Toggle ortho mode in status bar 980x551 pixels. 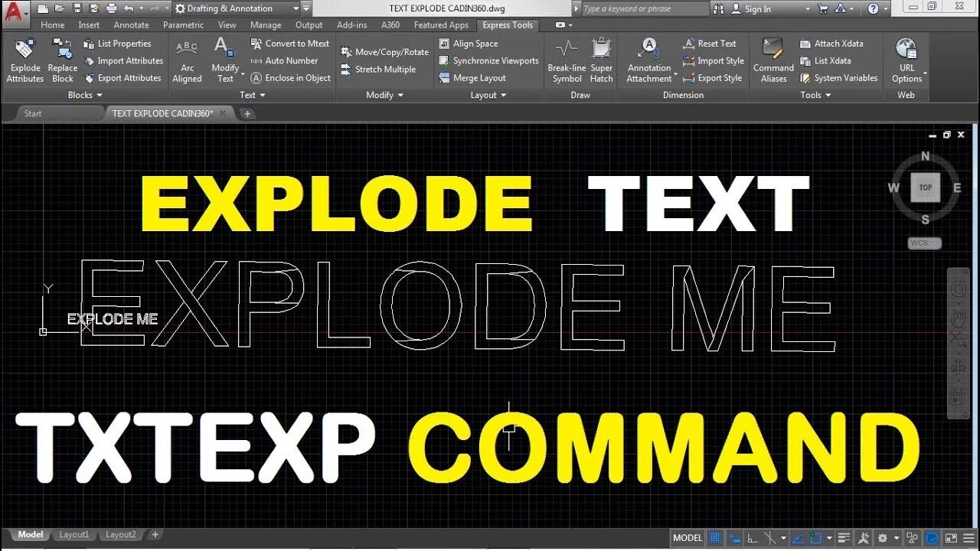753,538
